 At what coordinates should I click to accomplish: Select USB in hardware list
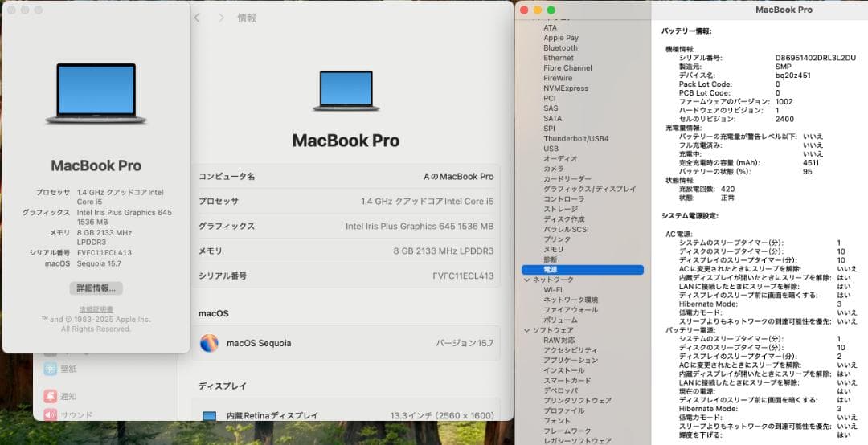pyautogui.click(x=551, y=149)
